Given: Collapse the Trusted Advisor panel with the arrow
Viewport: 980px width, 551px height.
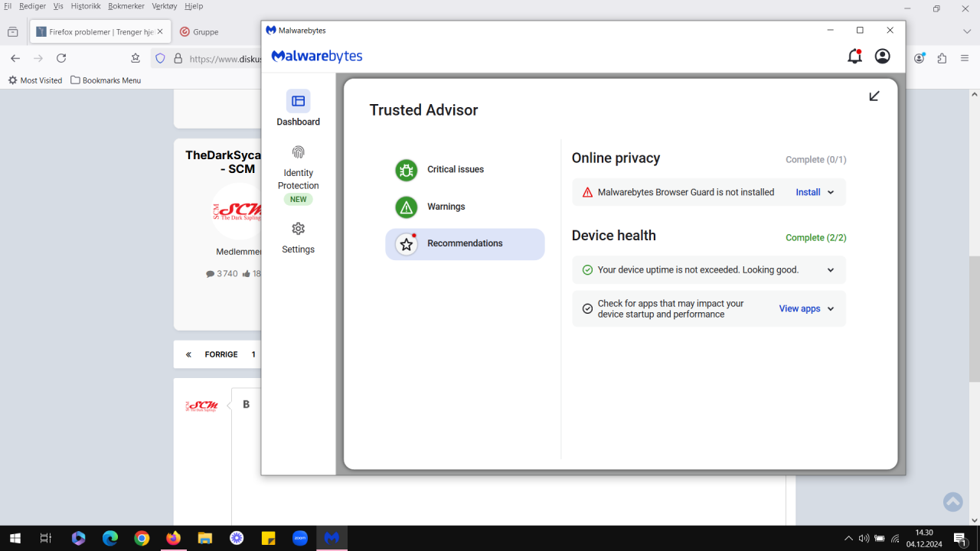Looking at the screenshot, I should point(874,96).
